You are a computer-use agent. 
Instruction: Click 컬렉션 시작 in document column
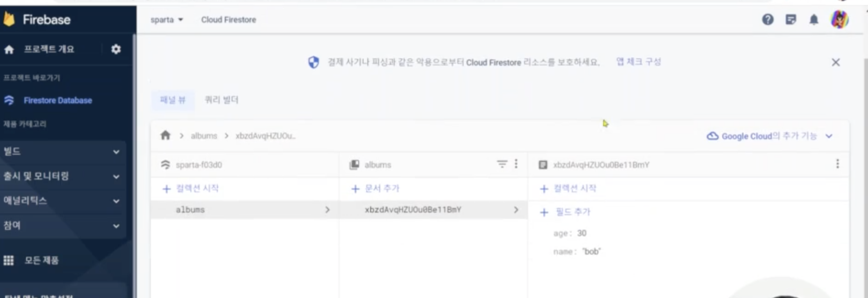pyautogui.click(x=568, y=189)
